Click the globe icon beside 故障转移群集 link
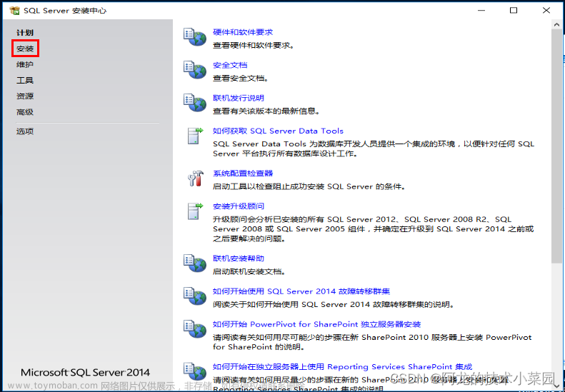 (195, 296)
